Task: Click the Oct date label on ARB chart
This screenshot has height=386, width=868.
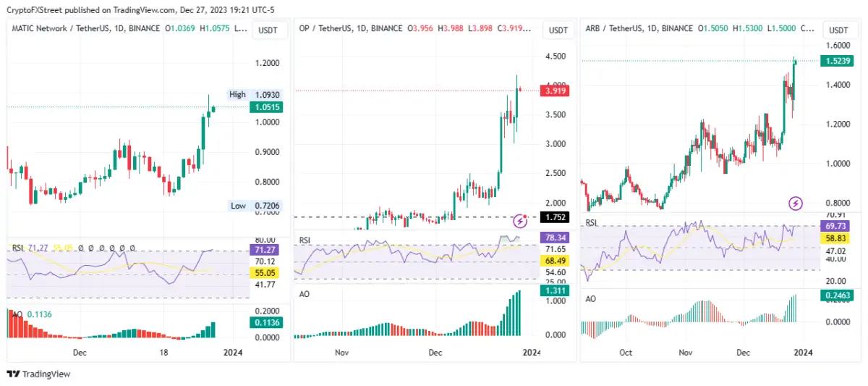Action: click(x=626, y=353)
